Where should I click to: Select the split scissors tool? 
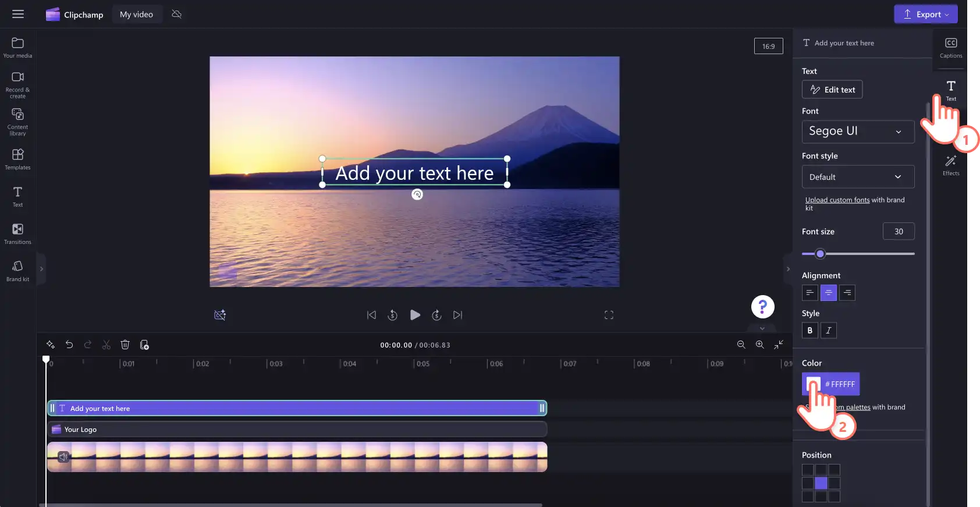(x=106, y=345)
